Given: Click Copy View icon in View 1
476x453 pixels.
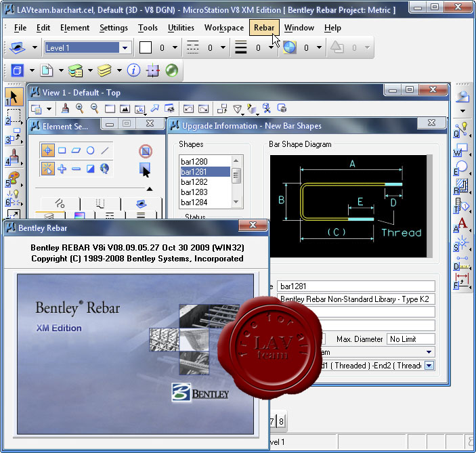Looking at the screenshot, I should pos(222,109).
